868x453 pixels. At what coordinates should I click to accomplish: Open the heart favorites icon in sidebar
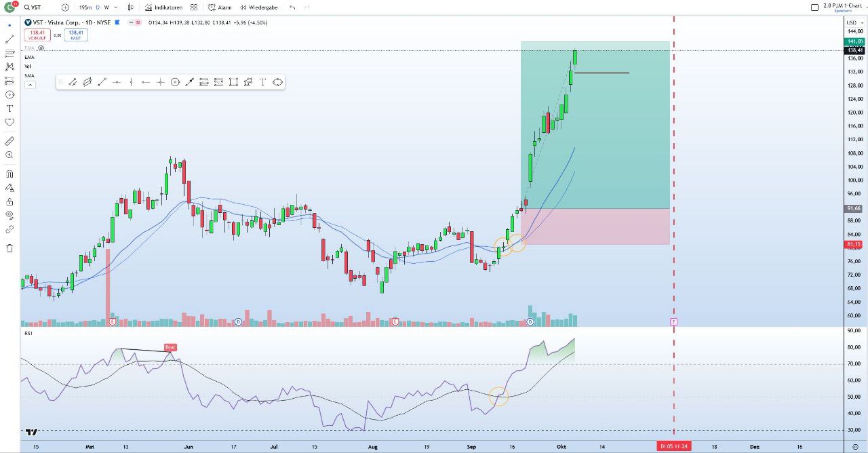[x=9, y=122]
